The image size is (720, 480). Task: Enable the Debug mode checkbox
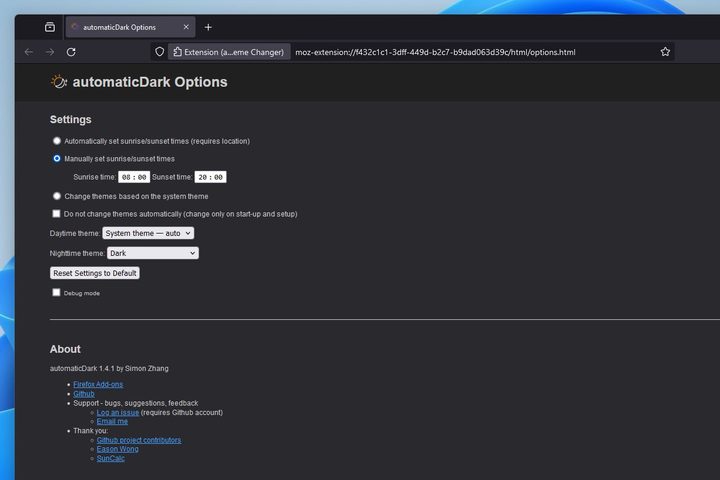pos(56,293)
